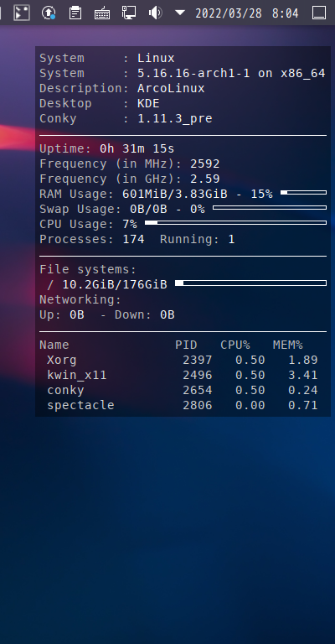This screenshot has height=644, width=335.
Task: Open the clipboard manager tray icon
Action: coord(75,13)
